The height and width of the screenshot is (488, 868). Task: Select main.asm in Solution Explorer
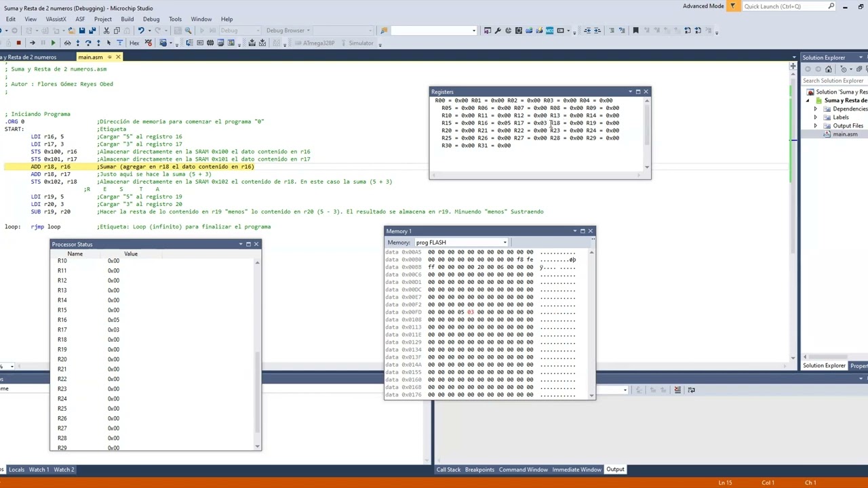pyautogui.click(x=845, y=134)
